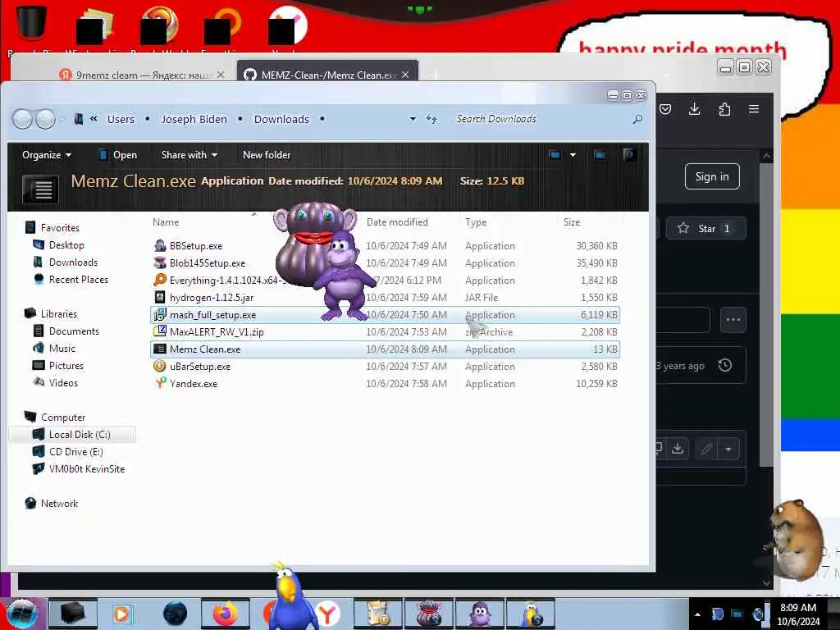
Task: Click the uBarSetup.exe file icon
Action: pos(160,367)
